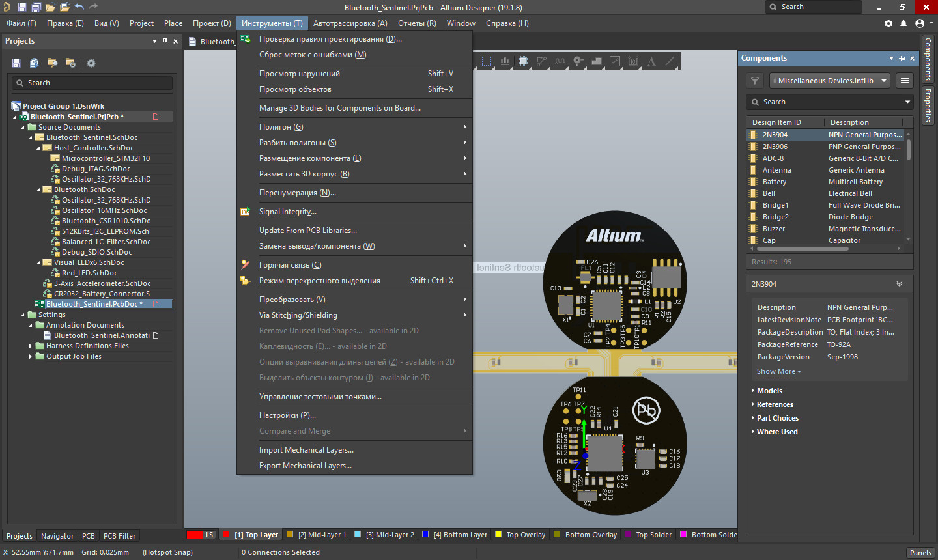Switch to the PCB Filter tab
Viewport: 938px width, 560px height.
click(119, 536)
